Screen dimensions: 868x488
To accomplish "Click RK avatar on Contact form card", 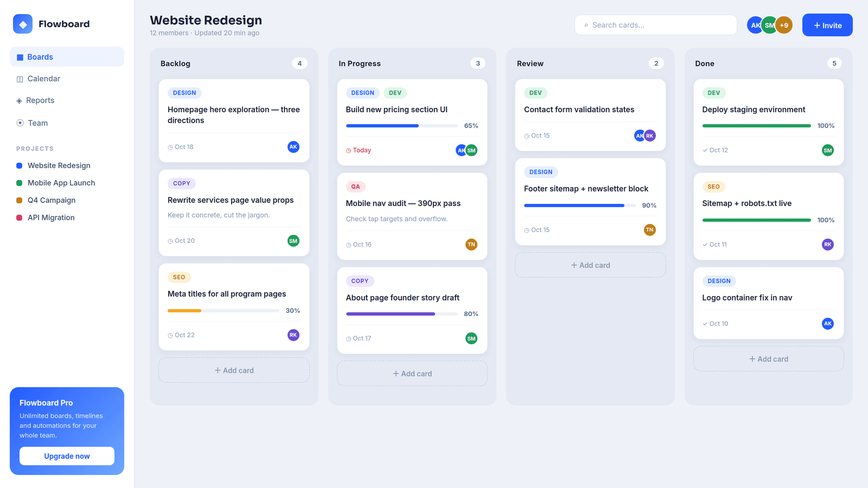I will [x=650, y=136].
